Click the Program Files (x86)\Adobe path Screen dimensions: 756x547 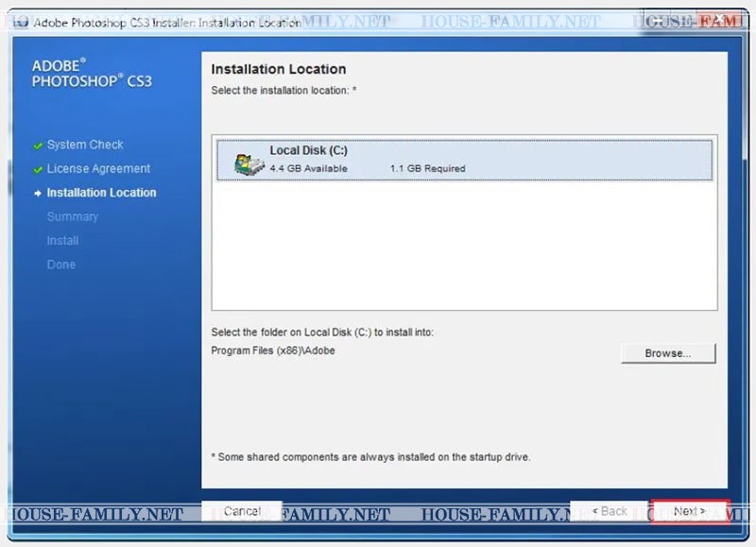coord(273,350)
